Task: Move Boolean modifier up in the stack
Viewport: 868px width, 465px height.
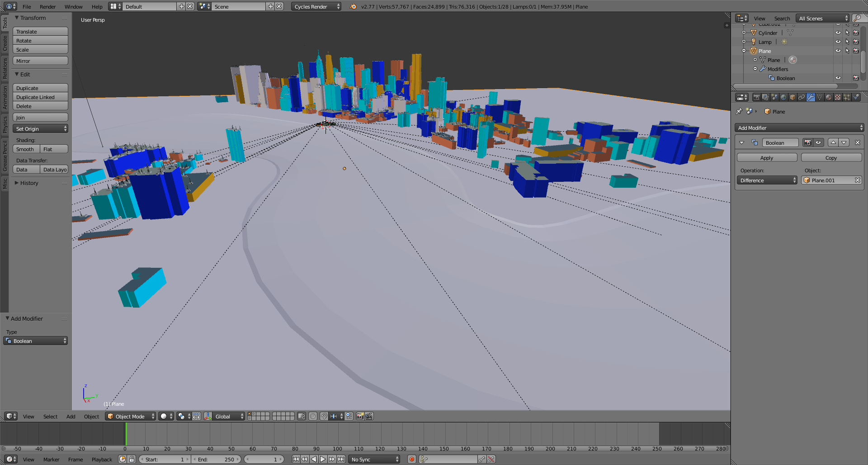Action: 833,142
